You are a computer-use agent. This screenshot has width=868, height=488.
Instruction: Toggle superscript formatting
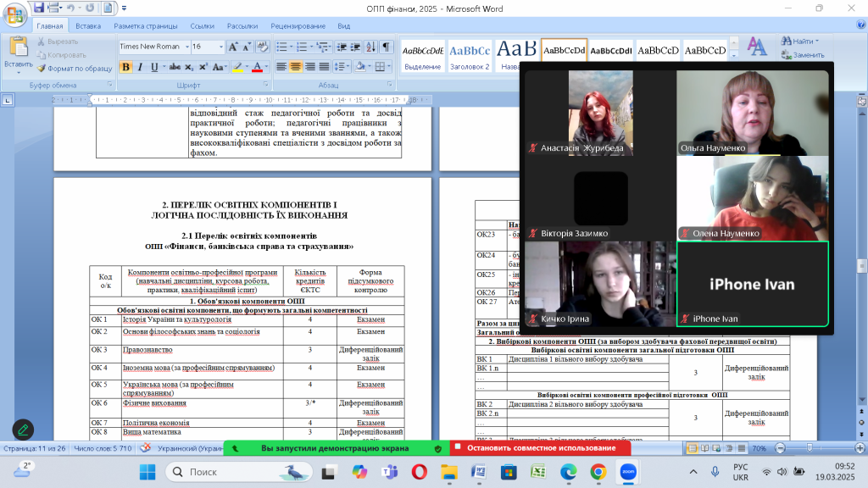tap(203, 67)
